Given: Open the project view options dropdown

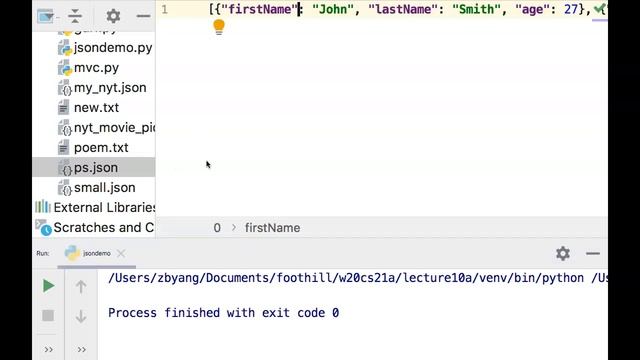Looking at the screenshot, I should tap(46, 17).
